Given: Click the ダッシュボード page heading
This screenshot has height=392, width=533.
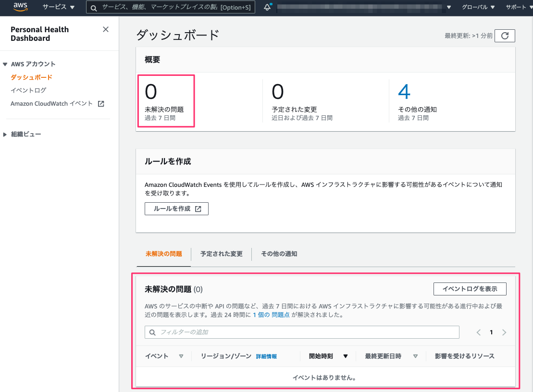Looking at the screenshot, I should (x=178, y=35).
